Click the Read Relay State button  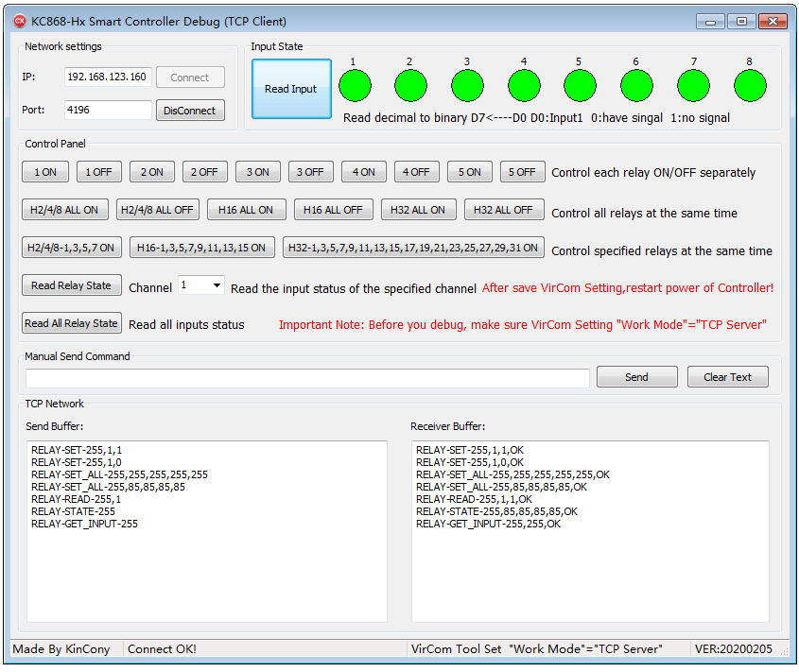(71, 285)
